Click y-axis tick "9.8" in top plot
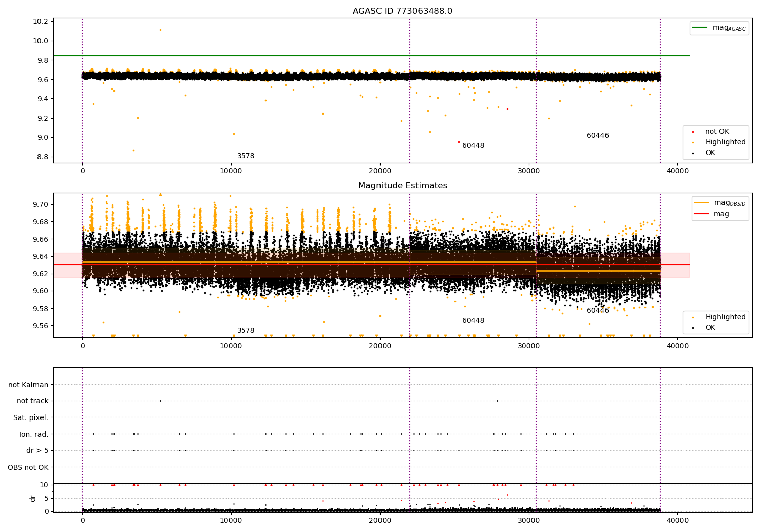760x532 pixels. pyautogui.click(x=43, y=60)
